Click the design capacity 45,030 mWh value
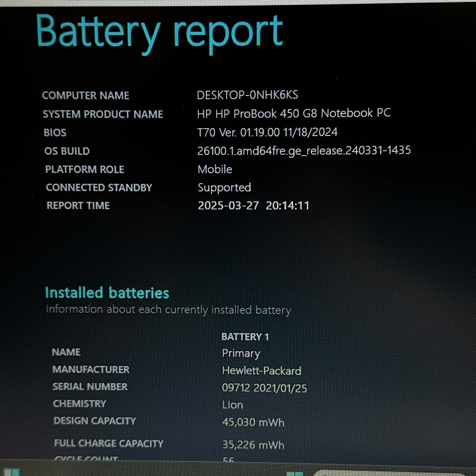476x476 pixels. (253, 422)
